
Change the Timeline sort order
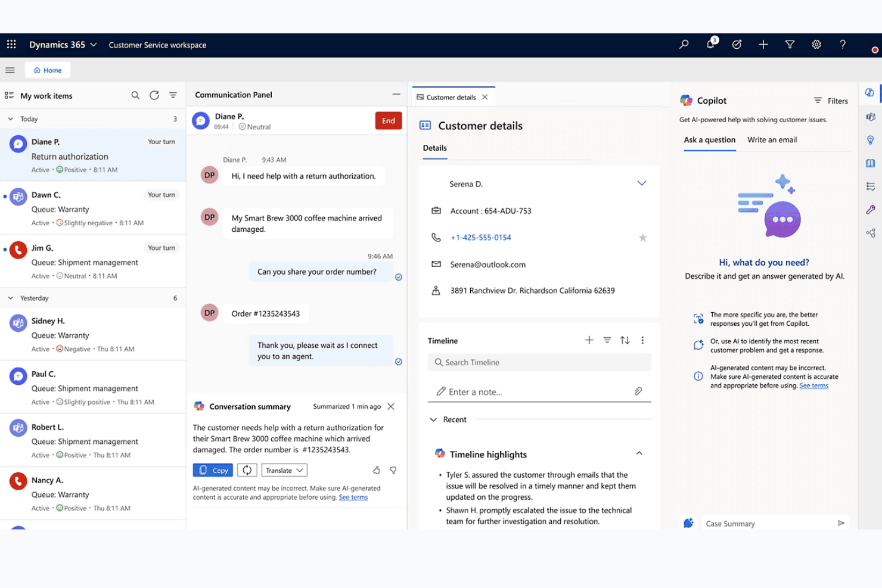click(625, 340)
